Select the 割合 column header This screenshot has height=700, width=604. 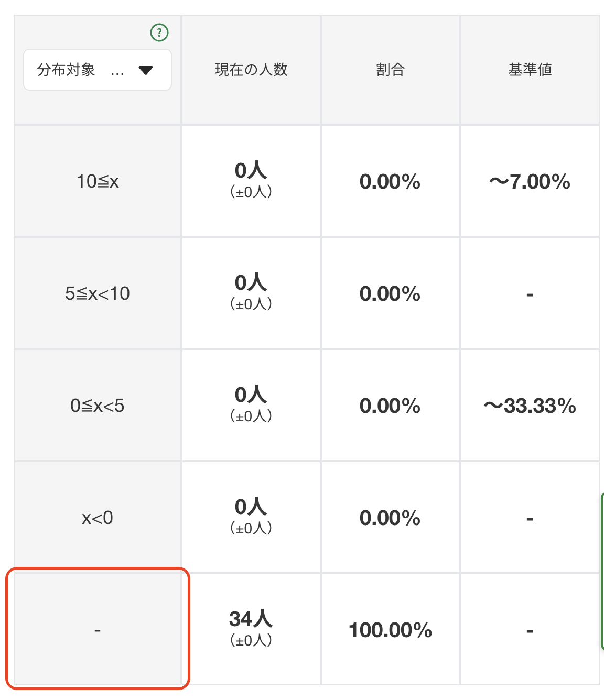pyautogui.click(x=390, y=69)
